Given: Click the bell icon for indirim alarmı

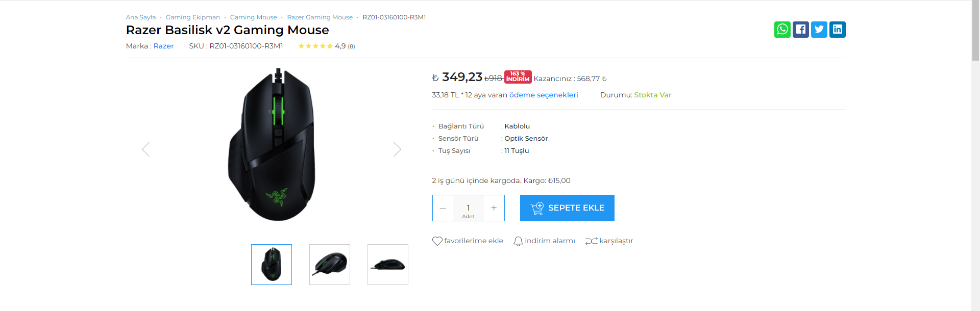Looking at the screenshot, I should click(x=518, y=241).
